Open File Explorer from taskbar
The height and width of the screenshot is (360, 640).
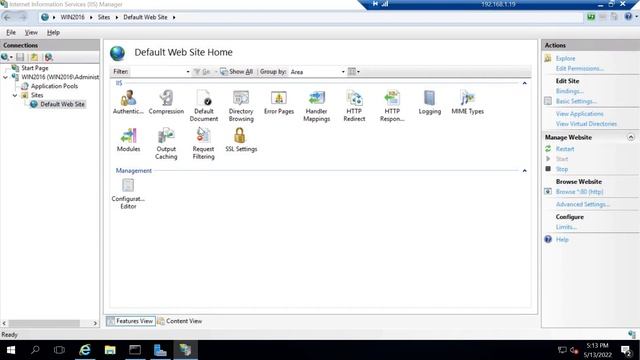click(110, 350)
